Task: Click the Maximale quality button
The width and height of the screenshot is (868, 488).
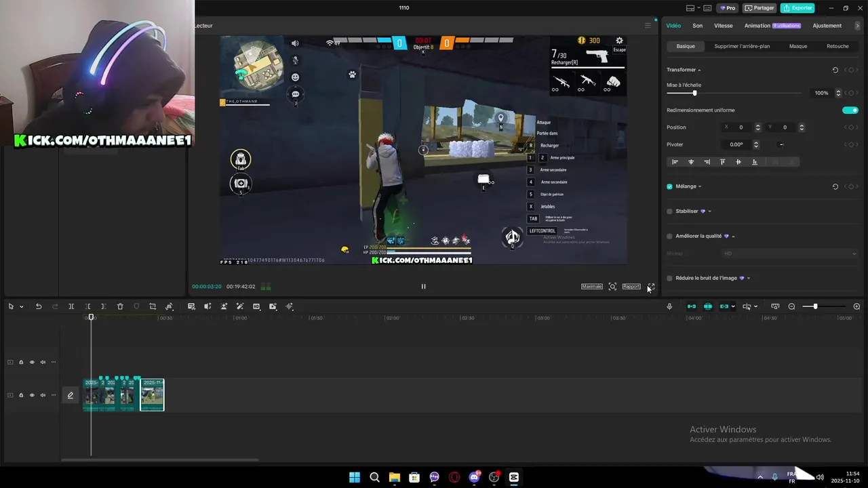Action: (592, 287)
